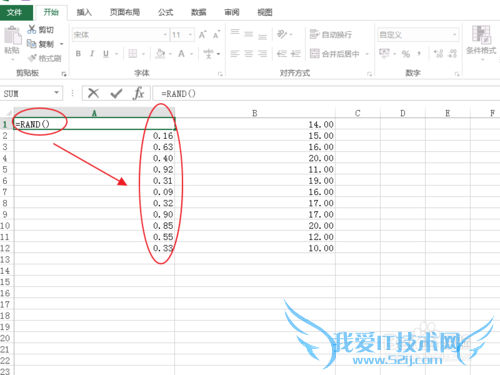This screenshot has width=500, height=375.
Task: Switch to the Formulas (公式) tab
Action: coord(166,13)
